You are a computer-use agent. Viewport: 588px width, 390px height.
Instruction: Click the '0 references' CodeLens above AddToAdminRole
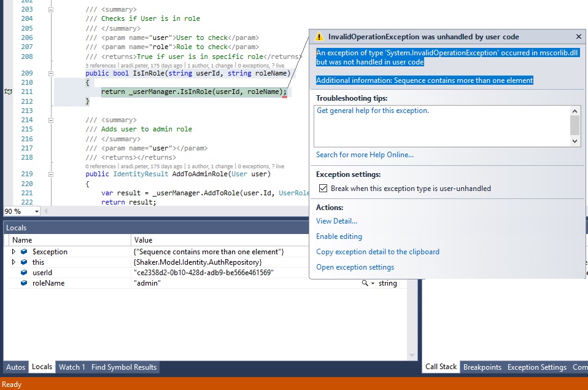tap(101, 166)
